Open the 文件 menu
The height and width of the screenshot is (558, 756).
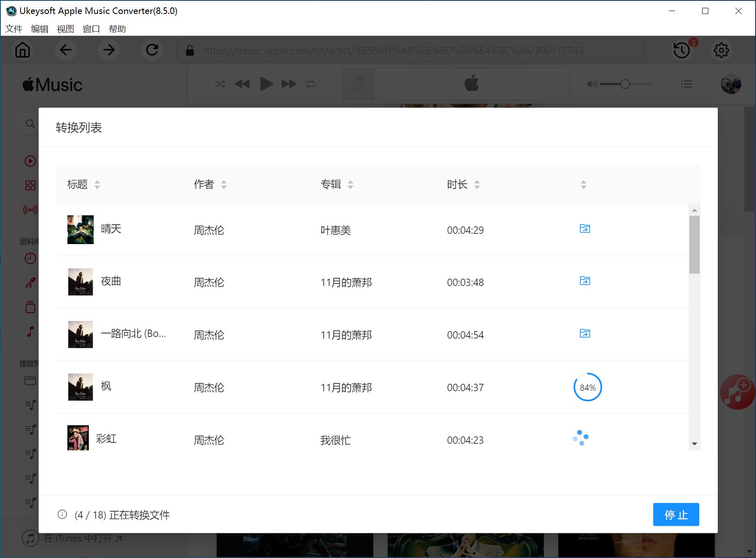click(14, 29)
